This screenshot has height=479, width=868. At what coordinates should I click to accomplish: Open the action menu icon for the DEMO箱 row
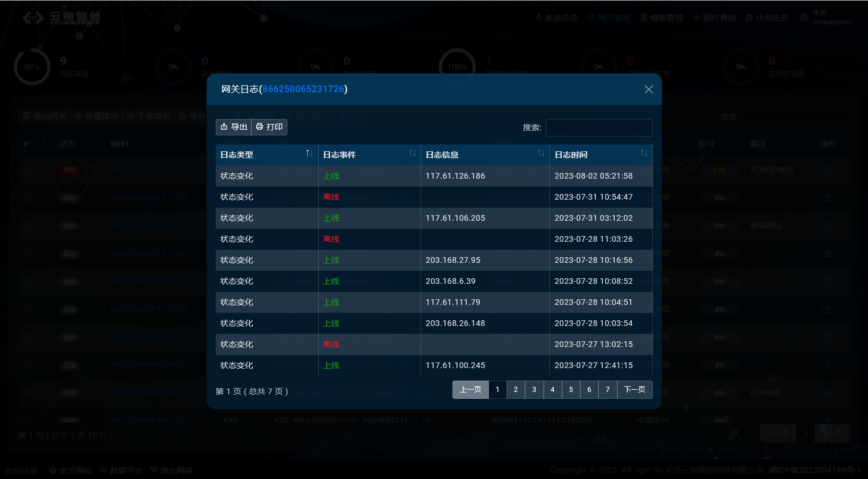(826, 393)
